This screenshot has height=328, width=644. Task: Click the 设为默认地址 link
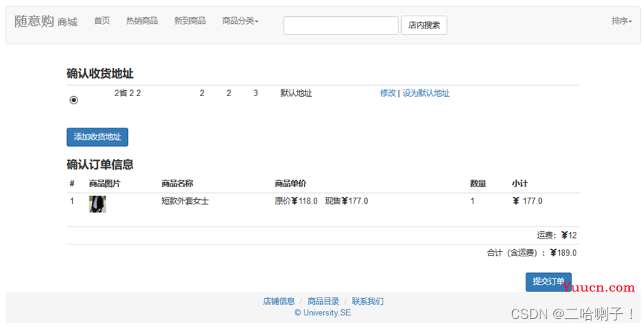[426, 93]
